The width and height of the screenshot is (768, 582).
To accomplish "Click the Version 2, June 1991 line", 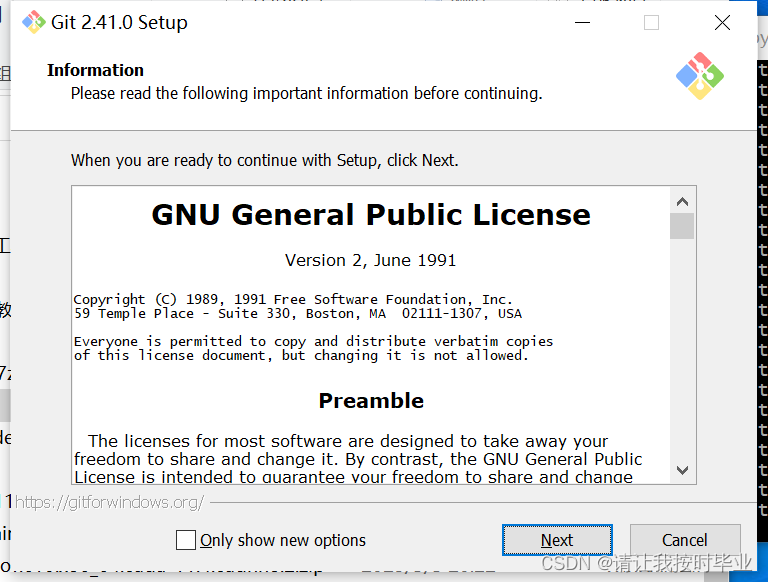I will pos(370,260).
